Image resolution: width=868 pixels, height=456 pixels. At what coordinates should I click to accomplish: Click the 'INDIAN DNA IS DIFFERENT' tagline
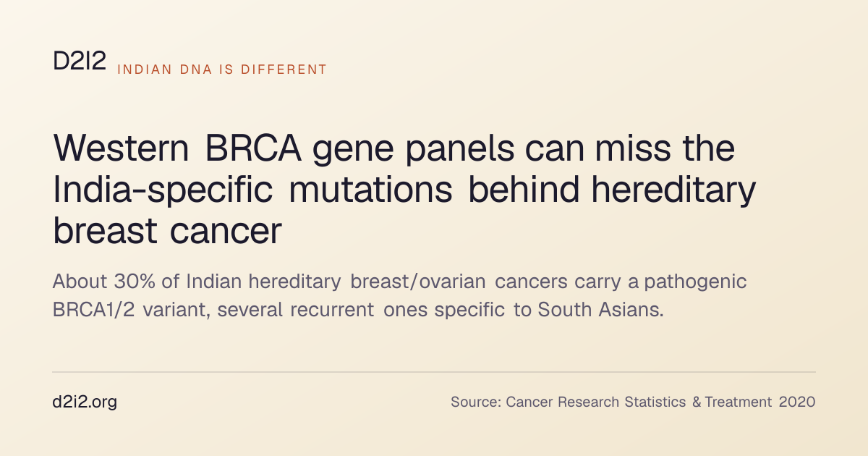coord(222,70)
